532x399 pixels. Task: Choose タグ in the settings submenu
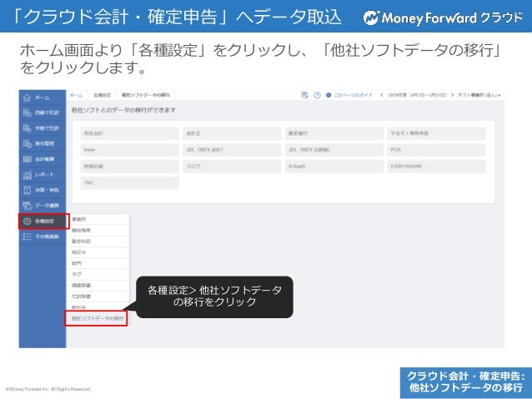tap(98, 275)
